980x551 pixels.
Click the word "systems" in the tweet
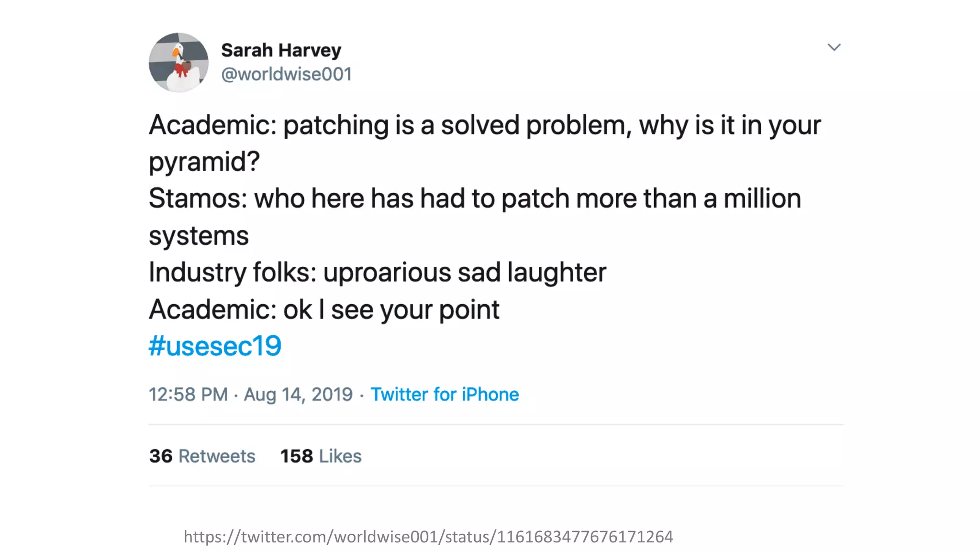click(x=199, y=236)
